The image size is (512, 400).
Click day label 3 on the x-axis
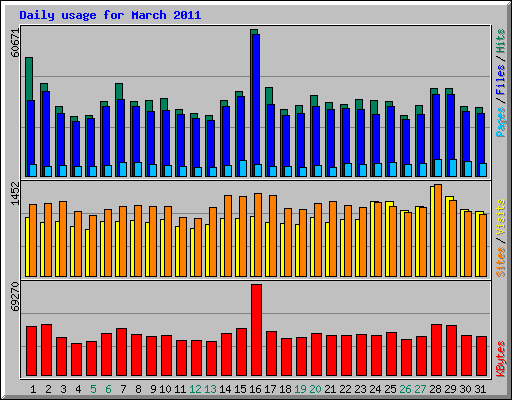pyautogui.click(x=63, y=389)
